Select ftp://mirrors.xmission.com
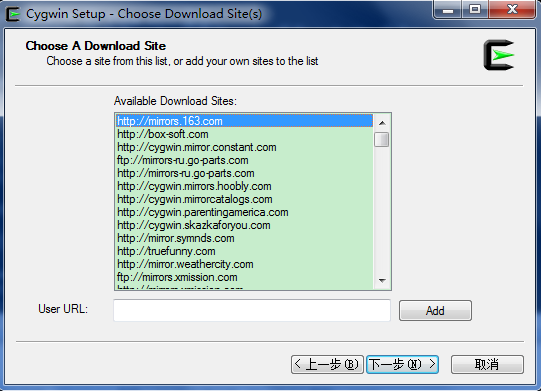The image size is (541, 391). click(244, 277)
